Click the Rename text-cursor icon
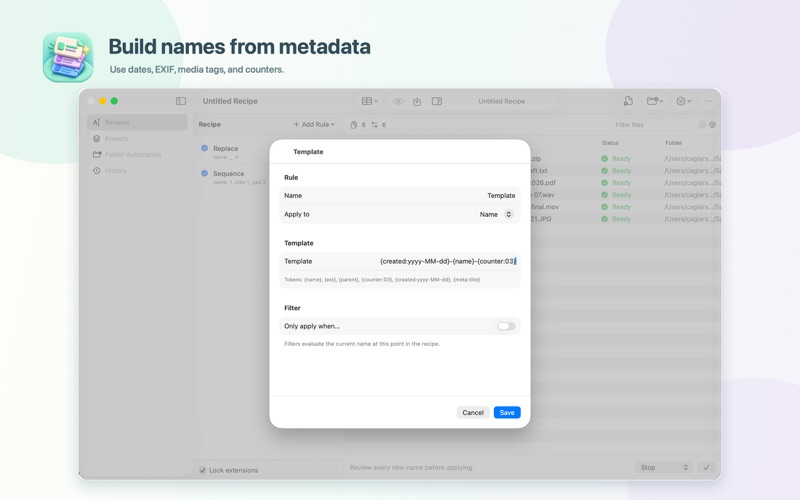This screenshot has width=800, height=500. pos(96,122)
